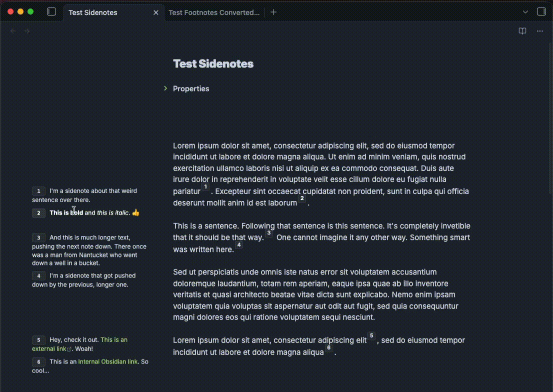This screenshot has height=392, width=553.
Task: Click footnote reference 6 near magna aliqua
Action: (328, 349)
